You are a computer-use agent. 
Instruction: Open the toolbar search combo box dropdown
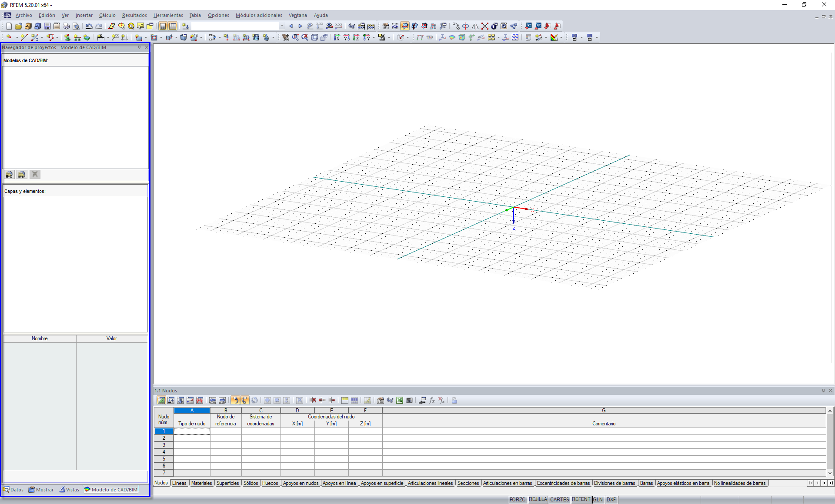click(x=282, y=26)
